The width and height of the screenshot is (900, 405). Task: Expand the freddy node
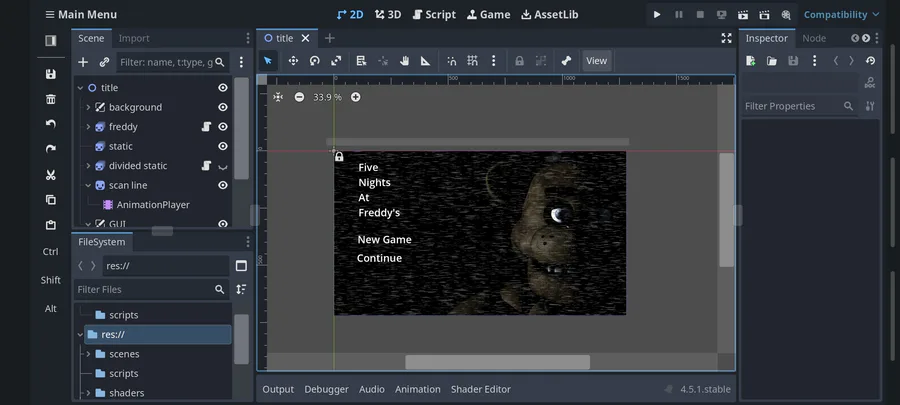click(88, 127)
